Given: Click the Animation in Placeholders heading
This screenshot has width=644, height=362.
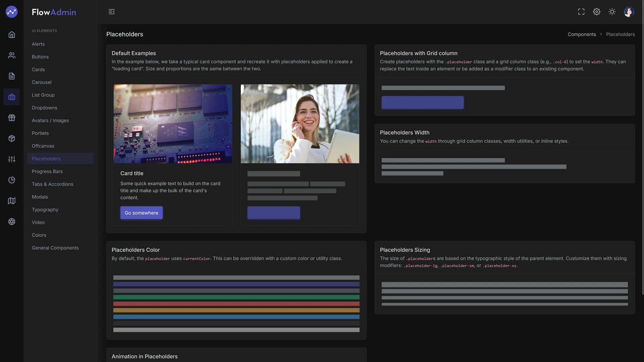Looking at the screenshot, I should click(145, 357).
